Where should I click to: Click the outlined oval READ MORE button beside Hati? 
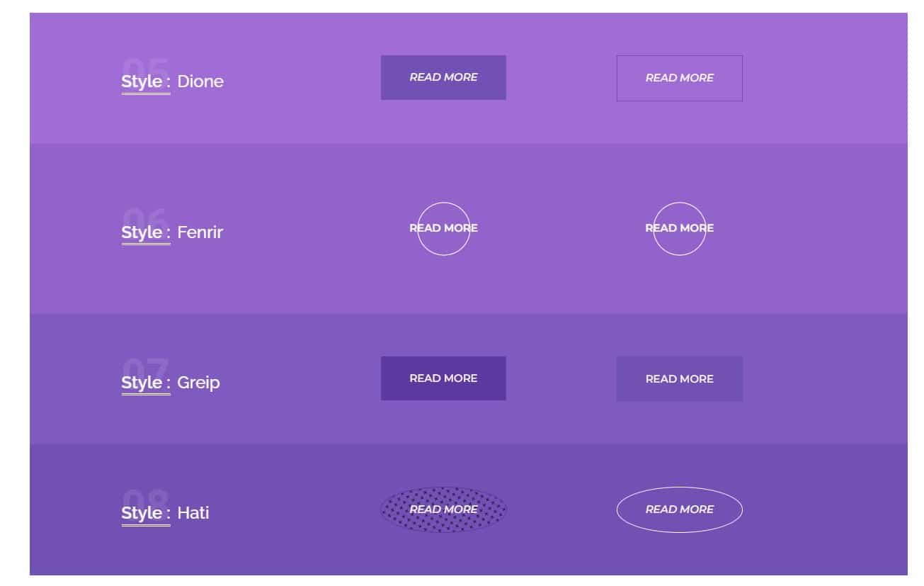coord(680,509)
